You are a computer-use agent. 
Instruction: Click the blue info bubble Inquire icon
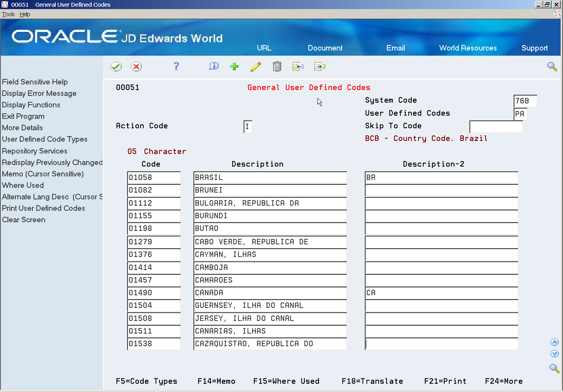tap(214, 66)
